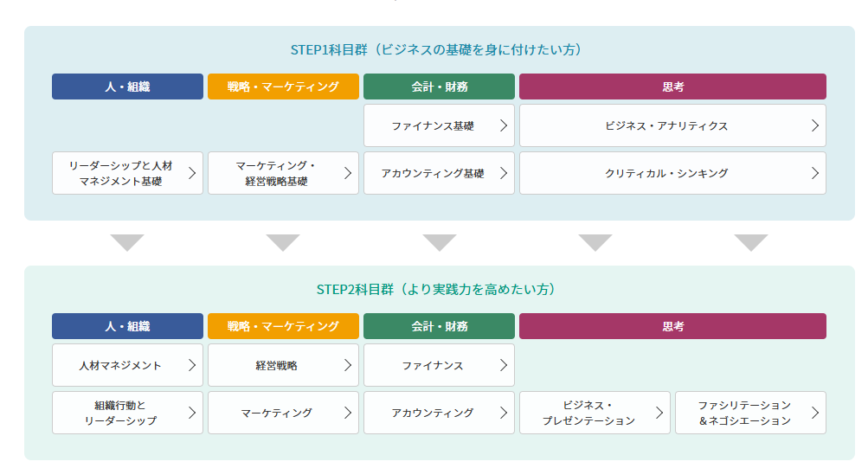The height and width of the screenshot is (468, 868).
Task: Open 組織行動とリーダーシップ course
Action: pos(127,413)
